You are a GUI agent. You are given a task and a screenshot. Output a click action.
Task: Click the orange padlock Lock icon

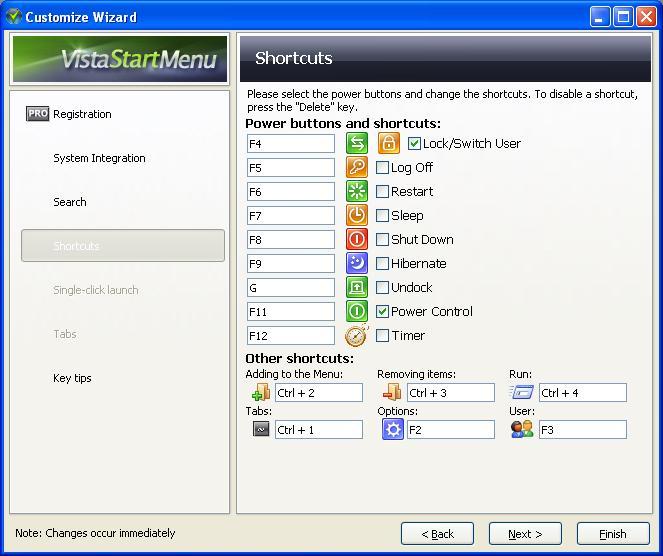(x=389, y=143)
